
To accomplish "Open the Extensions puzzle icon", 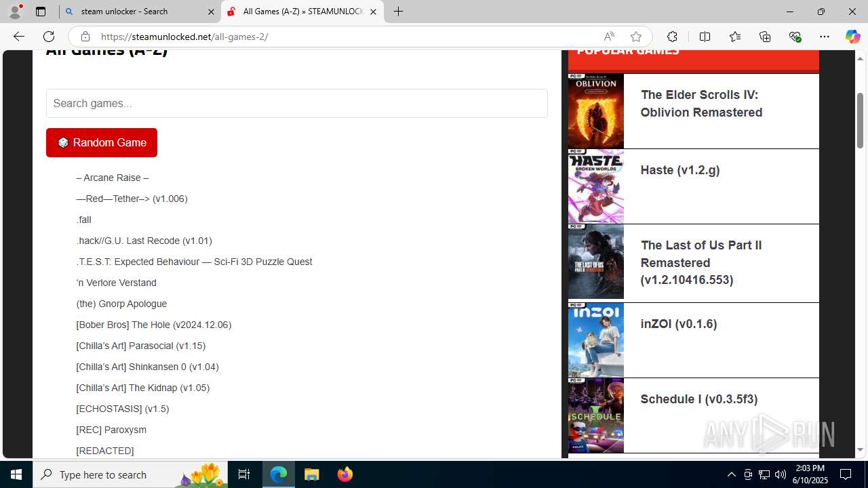I will 672,37.
